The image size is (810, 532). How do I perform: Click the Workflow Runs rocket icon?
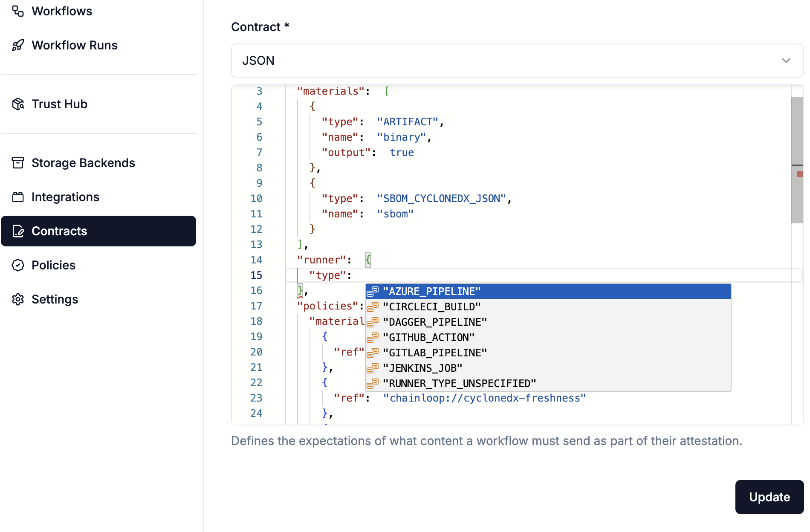[x=18, y=45]
